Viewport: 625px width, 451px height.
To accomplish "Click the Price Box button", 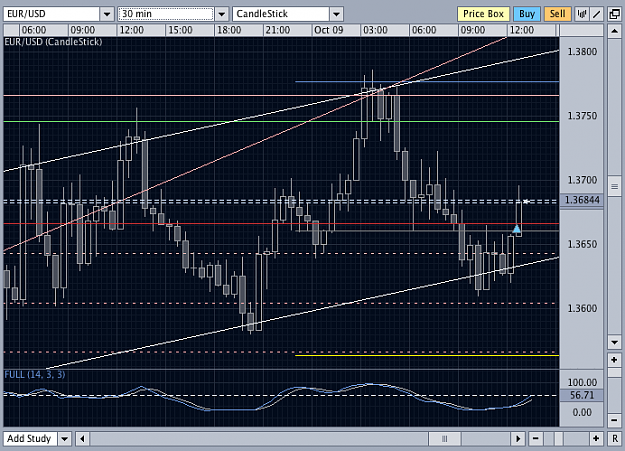I will (483, 14).
